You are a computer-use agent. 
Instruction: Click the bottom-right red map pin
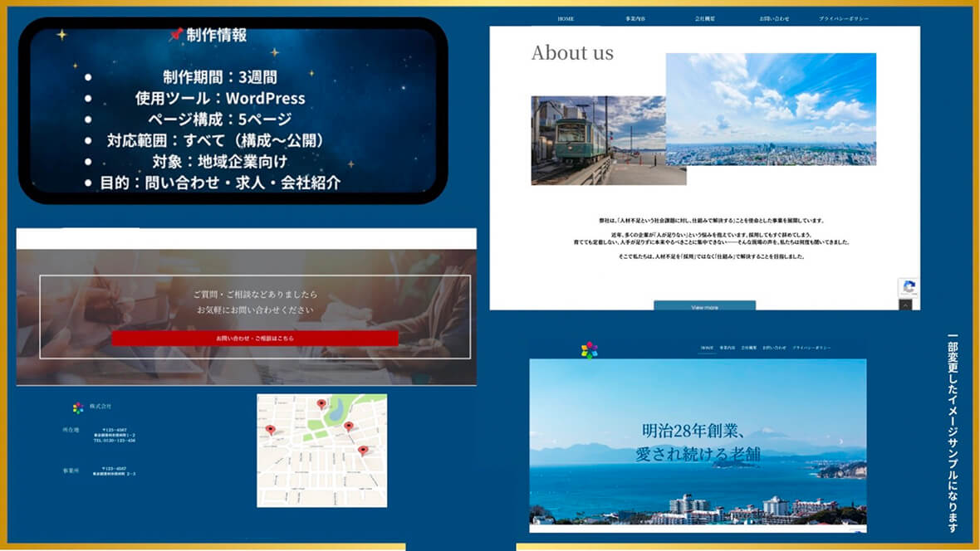pyautogui.click(x=362, y=451)
